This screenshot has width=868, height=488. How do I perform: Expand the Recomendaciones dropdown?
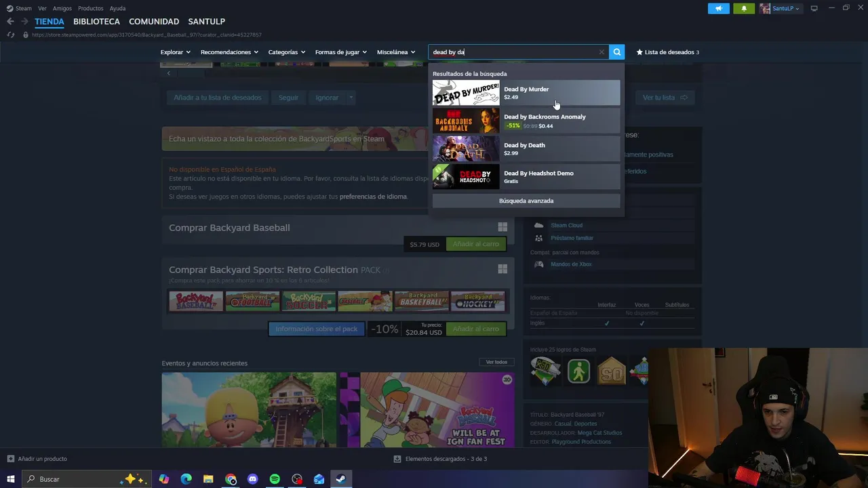coord(229,52)
